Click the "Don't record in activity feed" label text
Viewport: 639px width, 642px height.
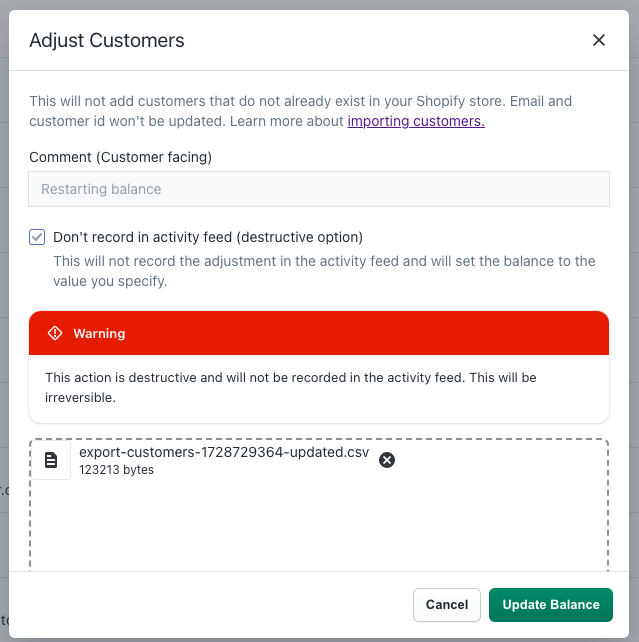208,237
